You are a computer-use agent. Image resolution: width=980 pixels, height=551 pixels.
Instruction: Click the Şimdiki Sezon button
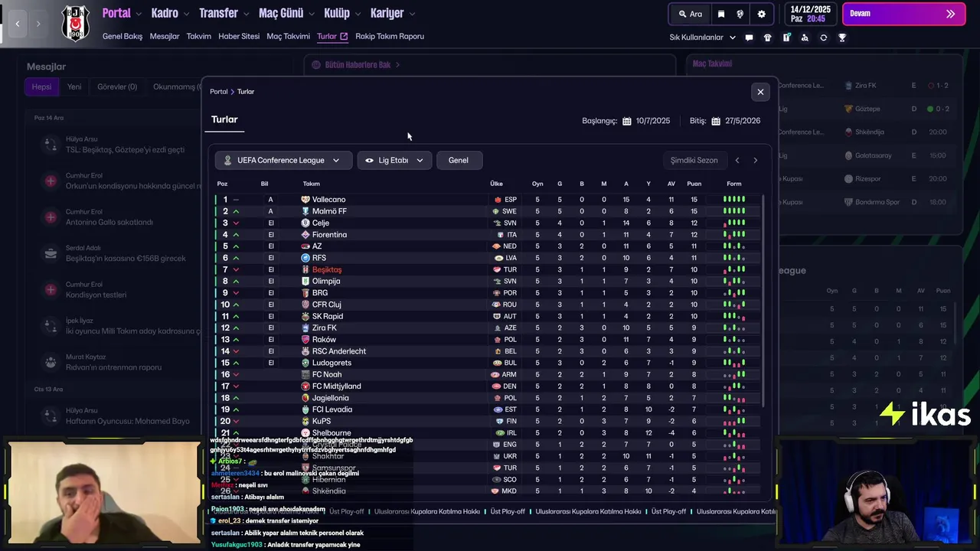694,160
